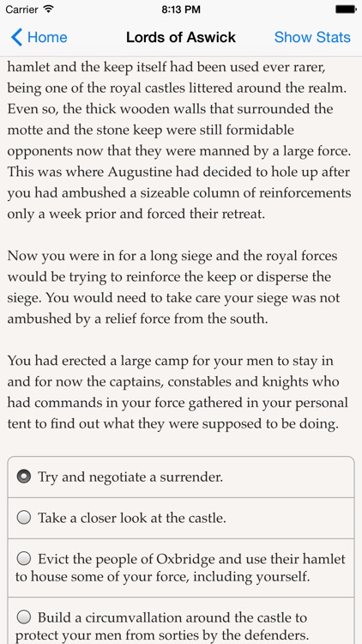
Task: Click the 'Try and negotiate a surrender' text
Action: click(x=130, y=477)
